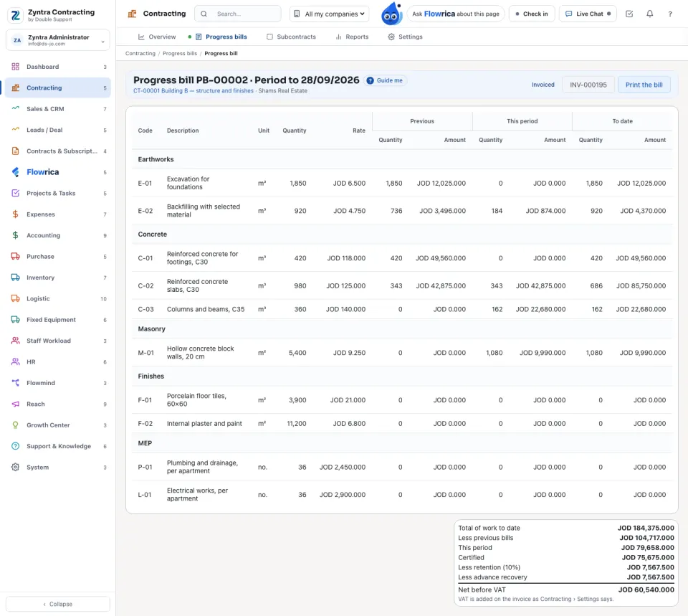Click the Expenses dollar icon
688x616 pixels.
pyautogui.click(x=15, y=214)
